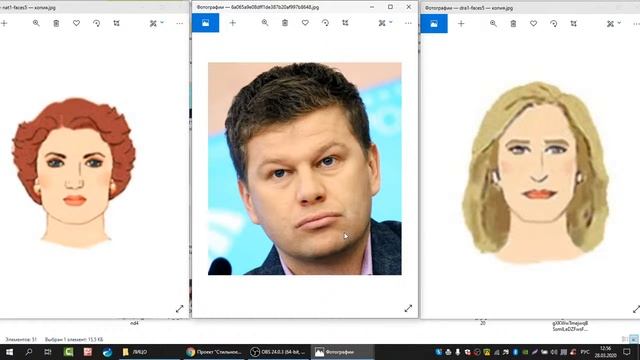Open collection view in the right Photos window
640x360 pixels.
434,24
